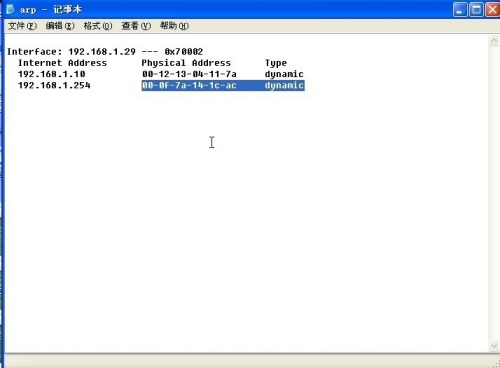The height and width of the screenshot is (368, 500).
Task: Click dynamic in the 192.168.1.10 row
Action: click(284, 74)
